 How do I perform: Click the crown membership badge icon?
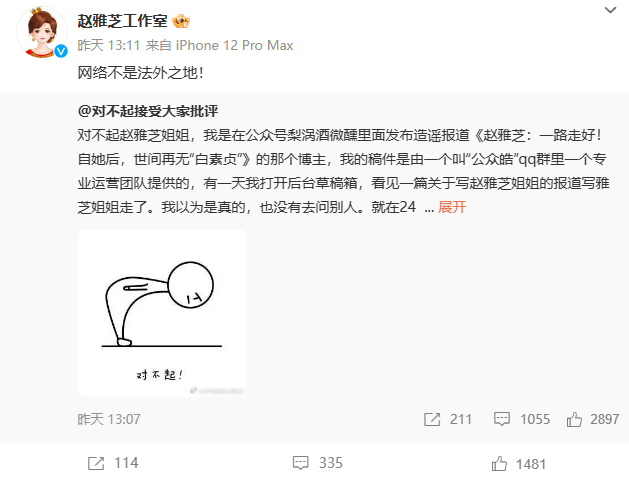[181, 21]
